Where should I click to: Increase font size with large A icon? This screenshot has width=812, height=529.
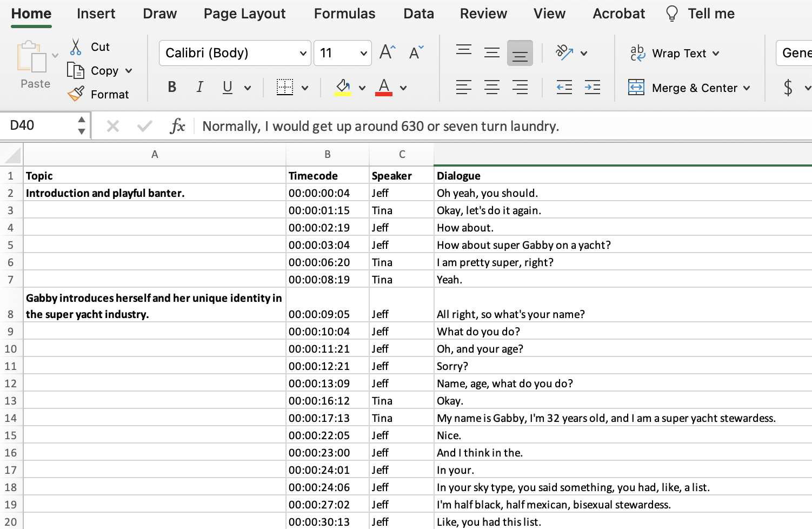click(x=387, y=52)
